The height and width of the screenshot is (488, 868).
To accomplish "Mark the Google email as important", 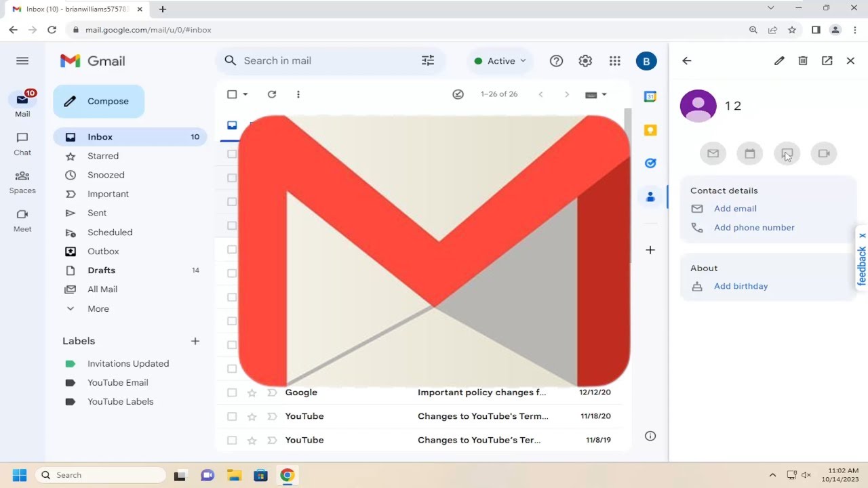I will [x=272, y=392].
